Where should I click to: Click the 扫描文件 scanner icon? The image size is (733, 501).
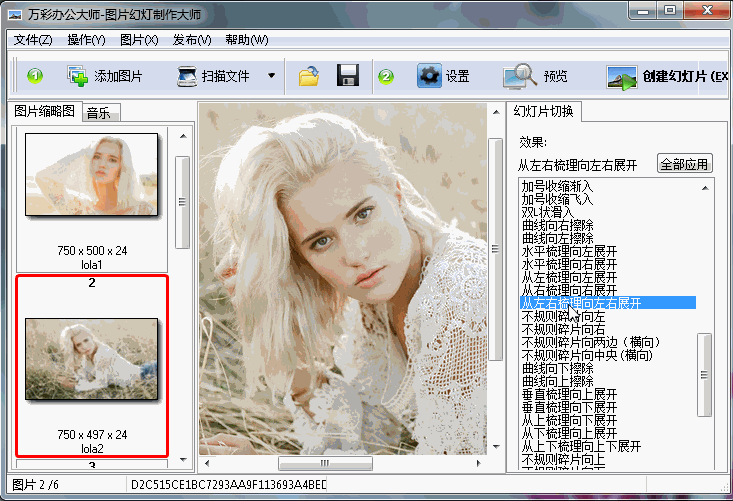[186, 76]
